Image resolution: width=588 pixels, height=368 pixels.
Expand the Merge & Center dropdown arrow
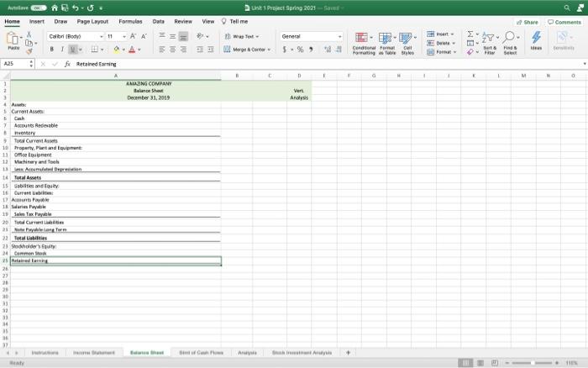(270, 50)
